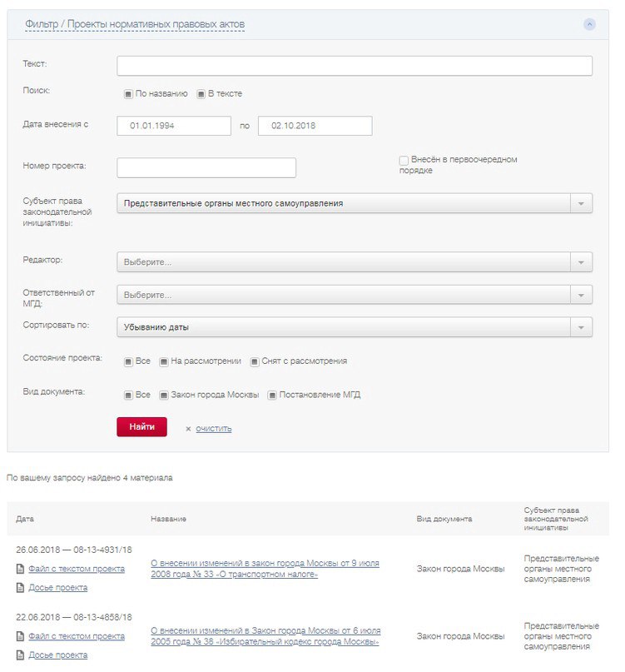Toggle the По названию search checkbox
The width and height of the screenshot is (625, 672).
click(x=128, y=94)
